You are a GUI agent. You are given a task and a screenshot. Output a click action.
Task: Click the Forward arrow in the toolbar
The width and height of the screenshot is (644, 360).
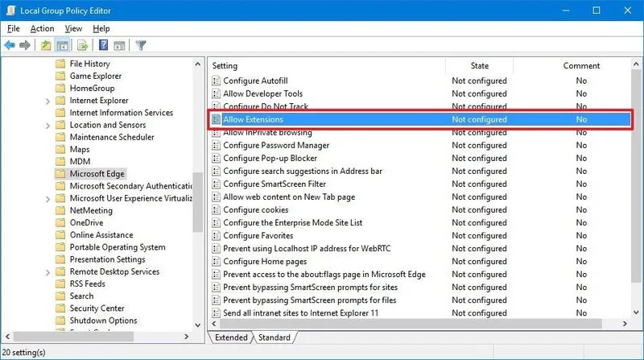25,45
